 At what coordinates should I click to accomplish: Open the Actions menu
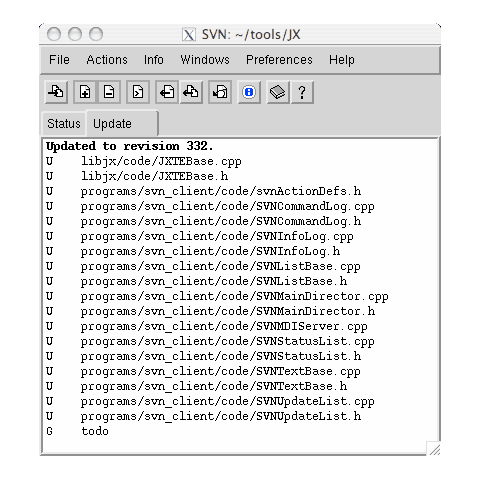[107, 60]
